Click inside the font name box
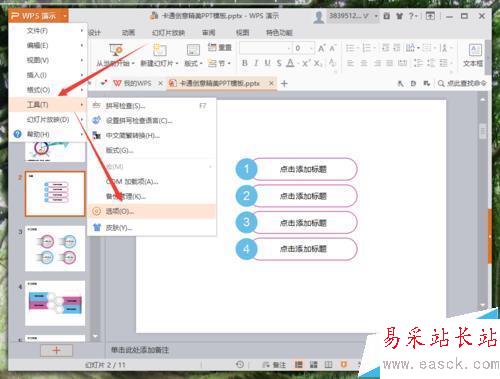 point(265,48)
